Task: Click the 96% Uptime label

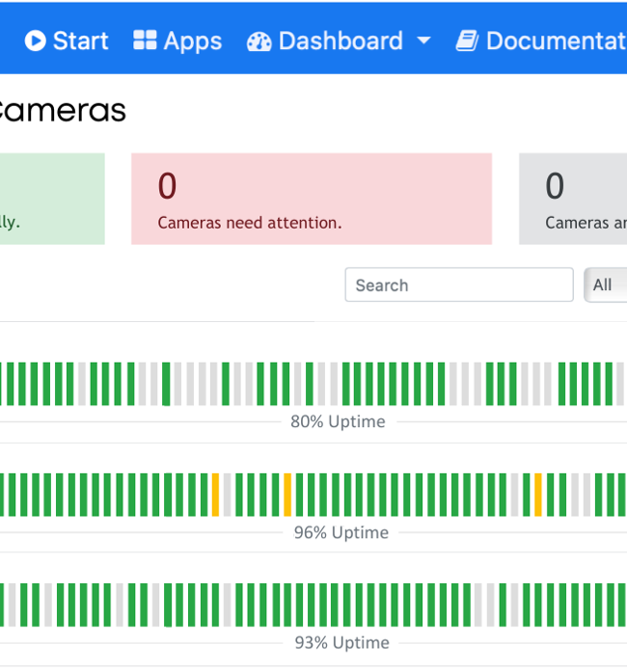Action: point(341,533)
